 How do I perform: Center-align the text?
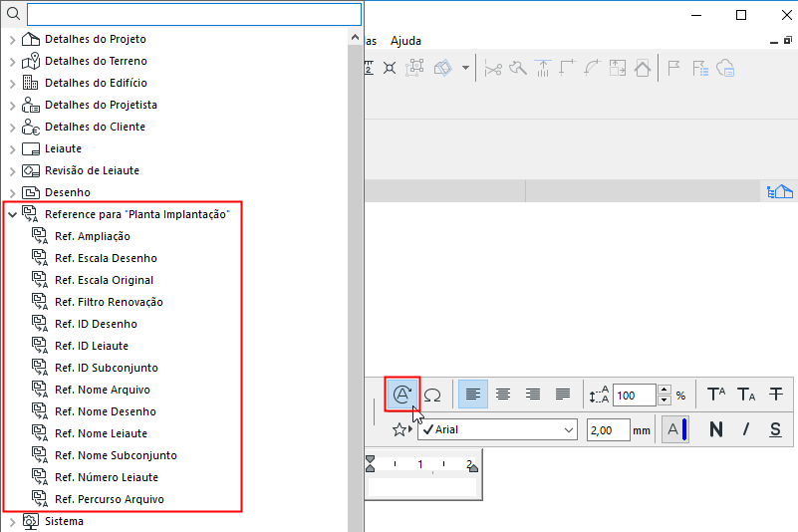503,395
